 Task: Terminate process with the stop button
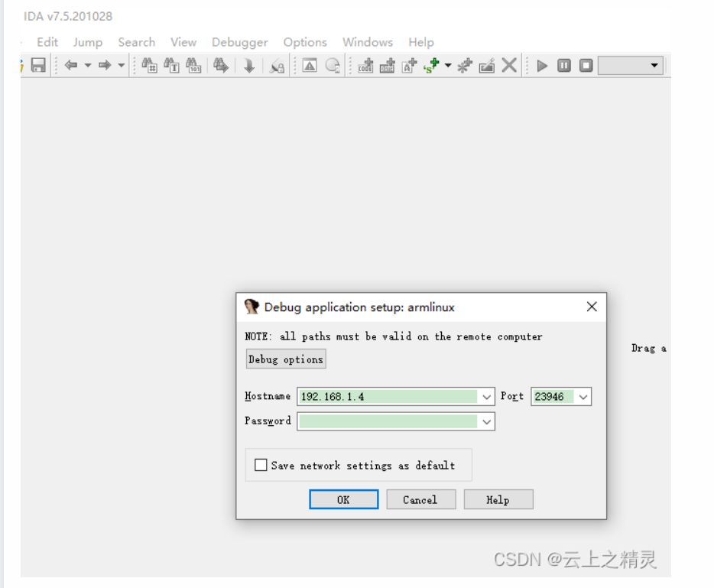[586, 66]
